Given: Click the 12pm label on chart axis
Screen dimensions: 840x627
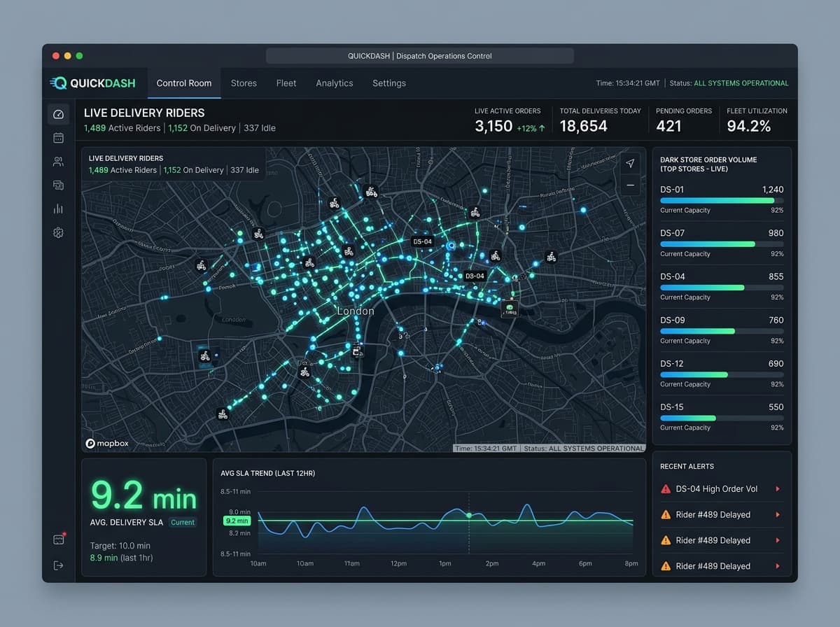Looking at the screenshot, I should (x=399, y=563).
